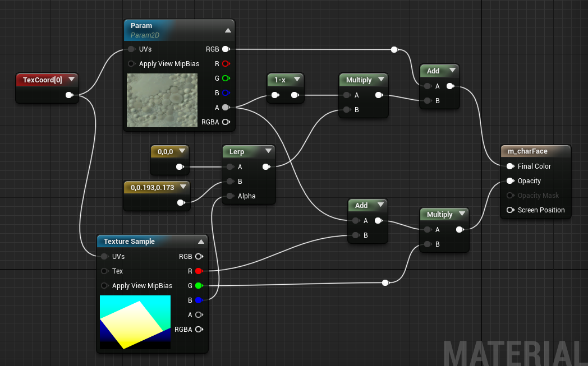Select the Param node title bar
Viewport: 588px width, 366px height.
click(x=179, y=30)
